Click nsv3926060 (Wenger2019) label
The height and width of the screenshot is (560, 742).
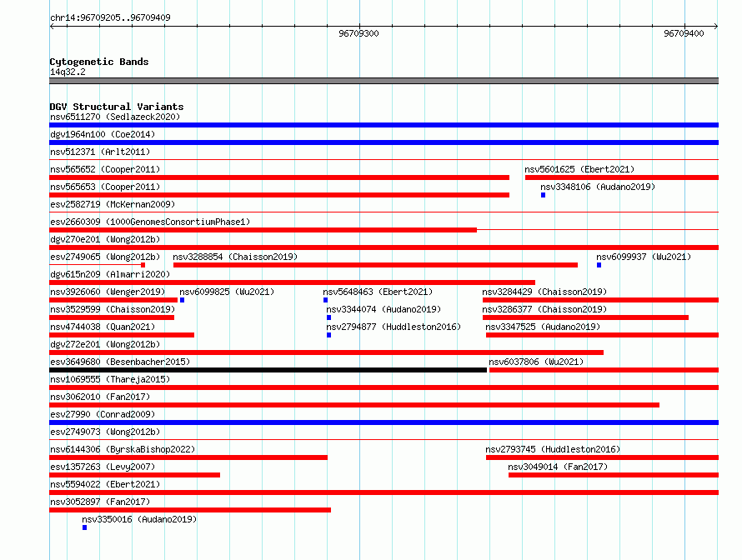[108, 292]
